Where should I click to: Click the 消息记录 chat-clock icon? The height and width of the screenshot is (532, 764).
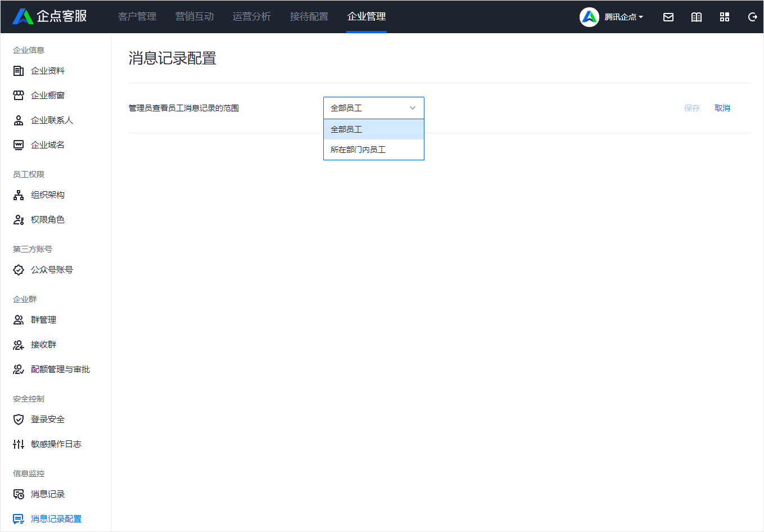coord(19,494)
